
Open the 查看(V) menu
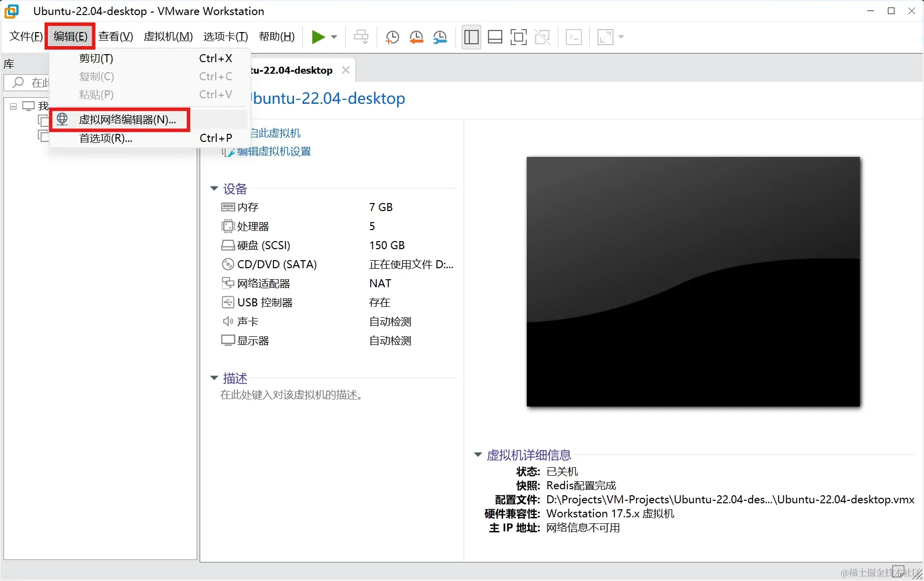pyautogui.click(x=116, y=36)
